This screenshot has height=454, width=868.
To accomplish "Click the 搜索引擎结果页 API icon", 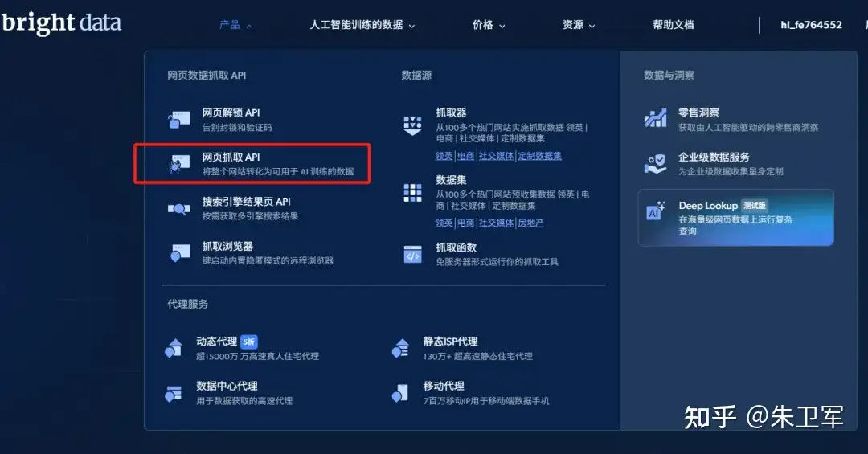I will click(x=178, y=209).
